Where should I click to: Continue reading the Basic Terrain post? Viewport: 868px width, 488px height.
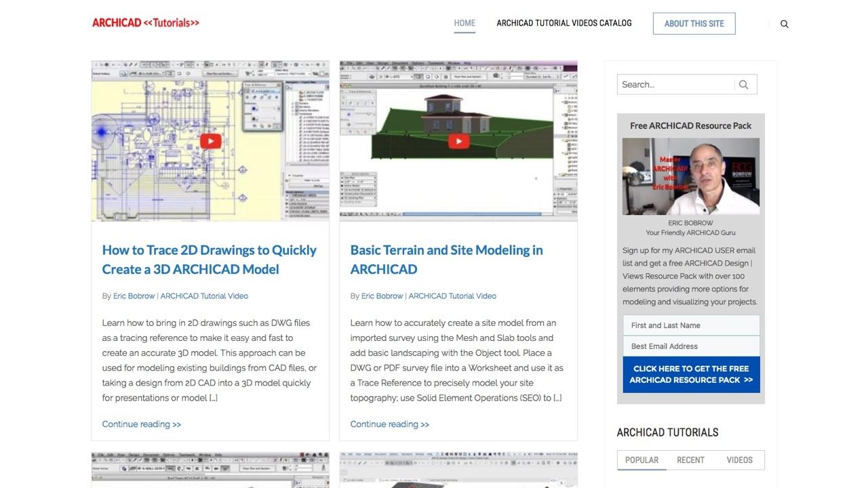point(390,424)
